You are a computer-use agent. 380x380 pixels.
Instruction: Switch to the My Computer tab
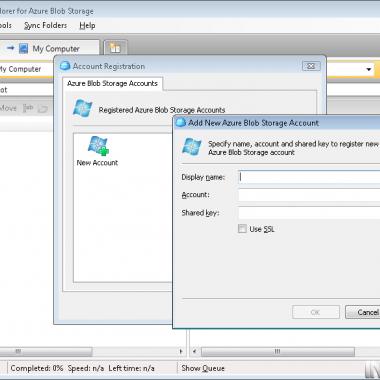(x=49, y=48)
